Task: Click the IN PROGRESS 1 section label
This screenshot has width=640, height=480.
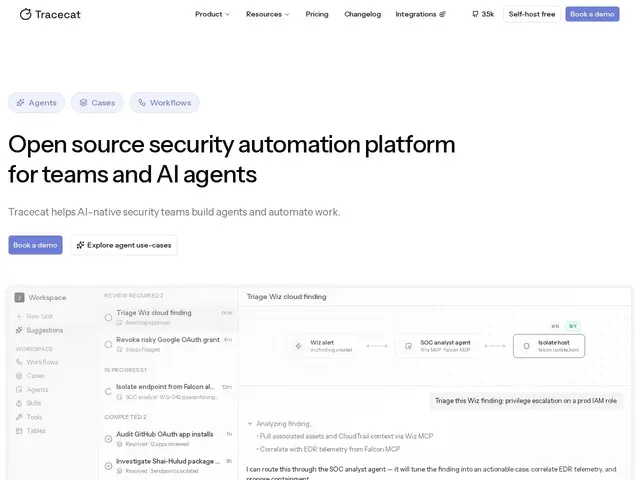Action: tap(125, 370)
